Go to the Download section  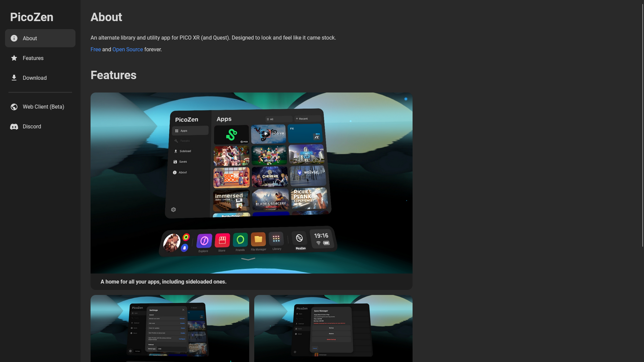pyautogui.click(x=35, y=78)
